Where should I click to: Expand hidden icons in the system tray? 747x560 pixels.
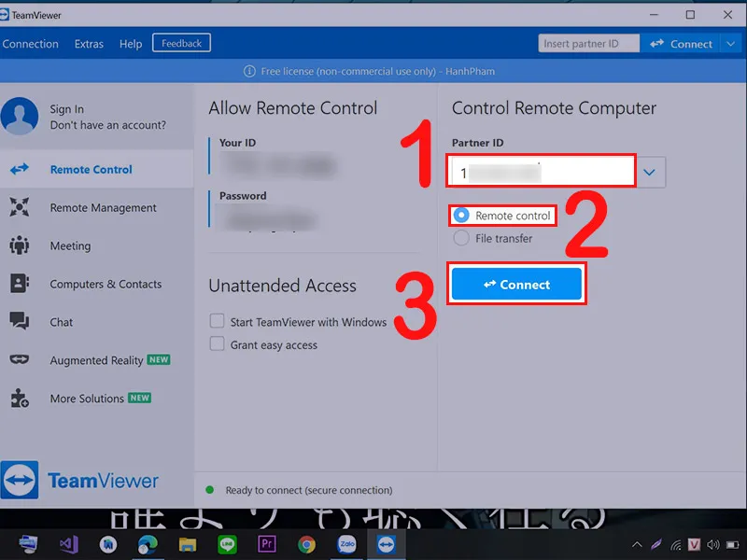[637, 543]
